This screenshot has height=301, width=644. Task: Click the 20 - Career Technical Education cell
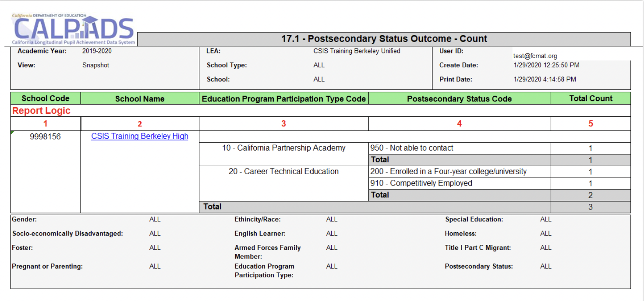point(284,171)
